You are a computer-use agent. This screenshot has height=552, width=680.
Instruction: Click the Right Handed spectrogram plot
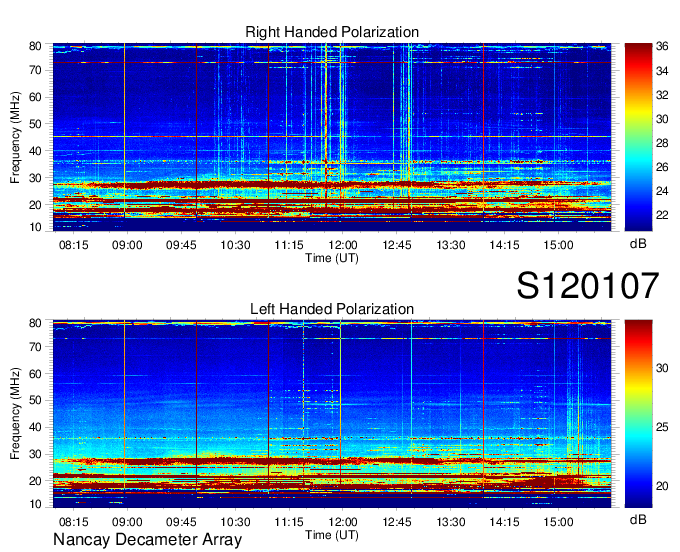click(332, 137)
